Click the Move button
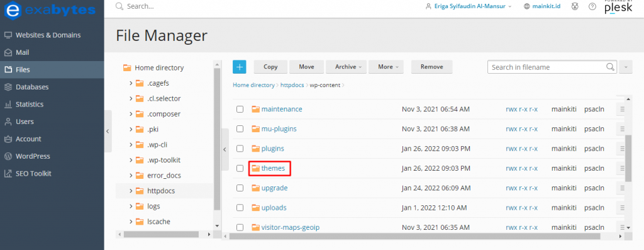The height and width of the screenshot is (250, 644). [306, 67]
